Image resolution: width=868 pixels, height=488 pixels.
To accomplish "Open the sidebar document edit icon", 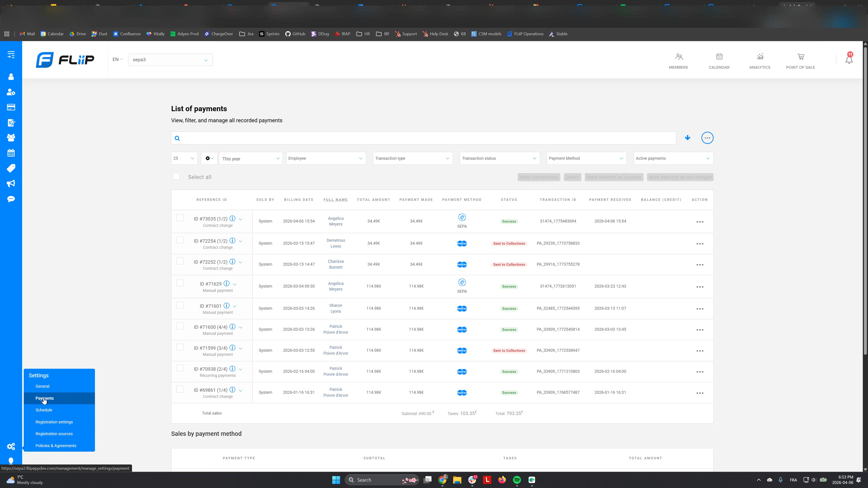I will [x=11, y=123].
